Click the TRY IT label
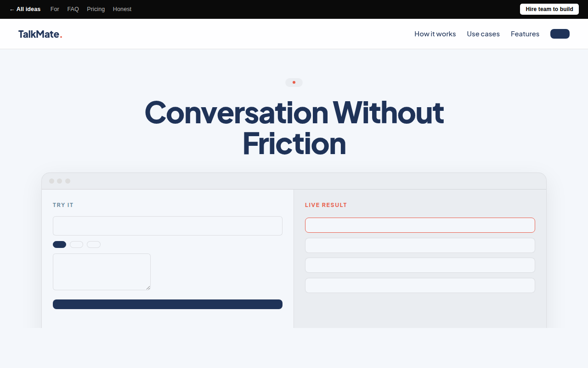588x368 pixels. tap(63, 205)
